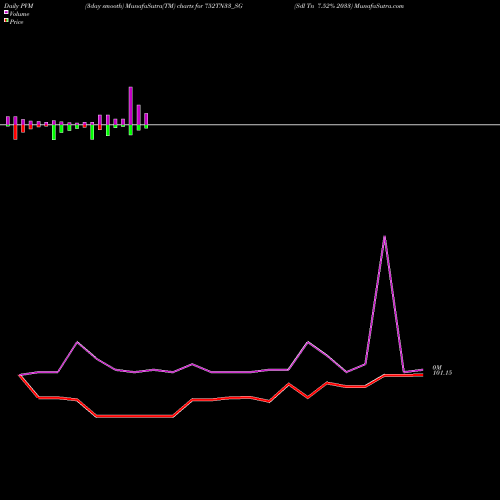Click the magenta Volume legend swatch
Image resolution: width=500 pixels, height=500 pixels.
(x=6, y=12)
